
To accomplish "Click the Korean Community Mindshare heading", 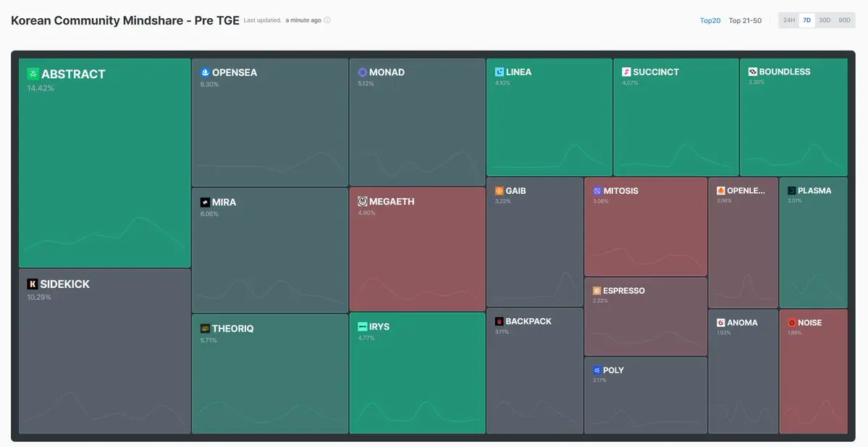I will 125,20.
